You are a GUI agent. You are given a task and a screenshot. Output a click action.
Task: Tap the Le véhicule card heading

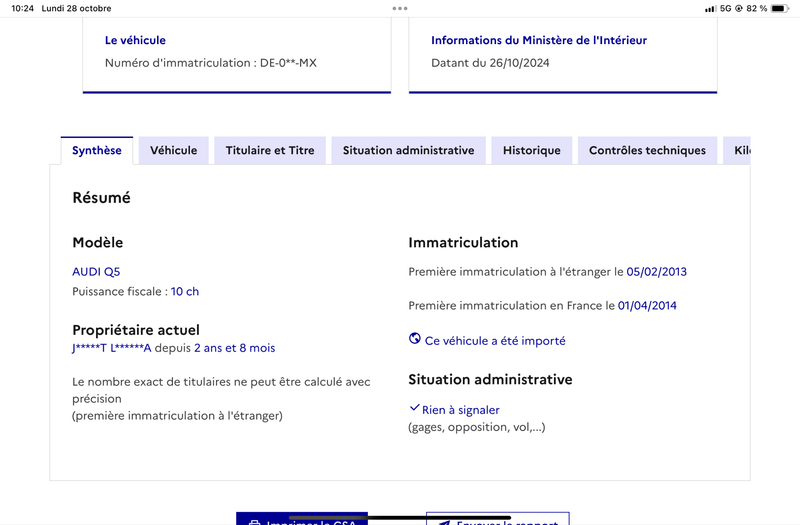coord(135,40)
